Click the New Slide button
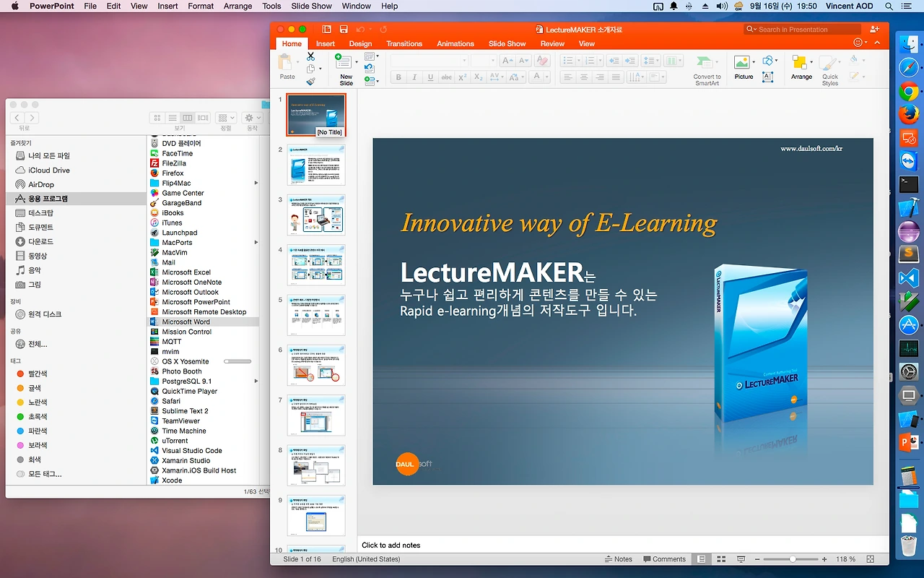 346,69
